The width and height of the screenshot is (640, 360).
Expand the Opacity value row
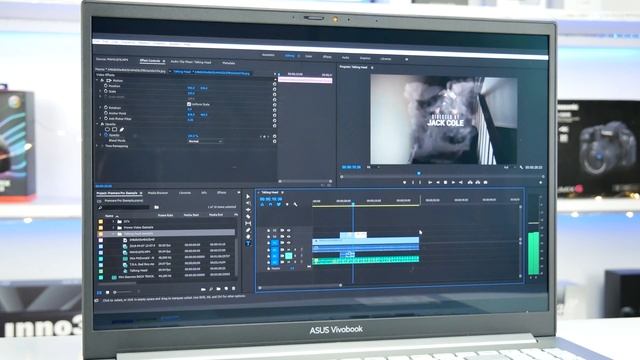point(100,135)
